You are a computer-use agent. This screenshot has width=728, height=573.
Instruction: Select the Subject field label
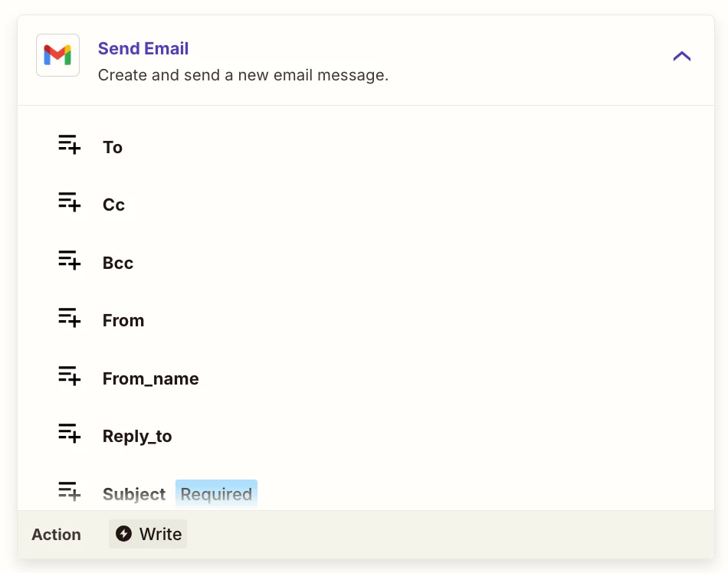click(134, 494)
